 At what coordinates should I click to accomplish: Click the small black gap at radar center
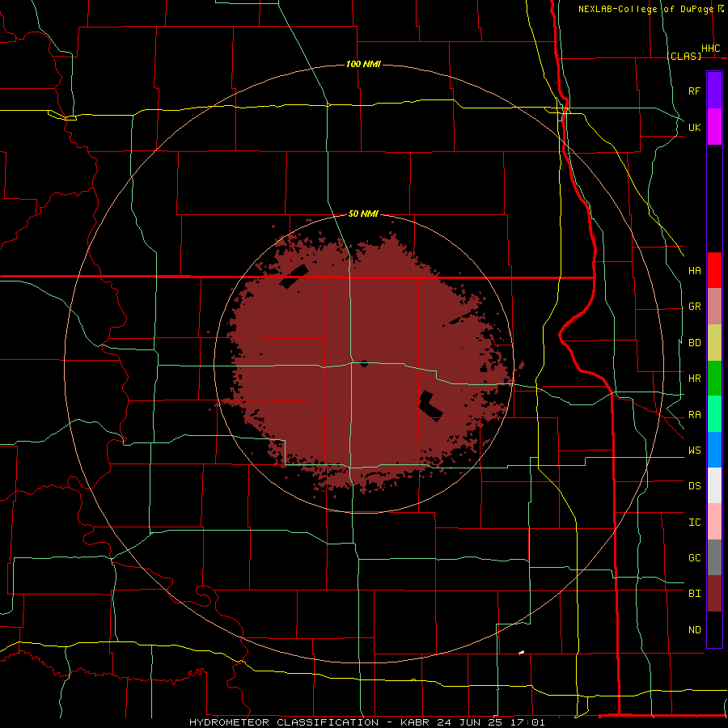tap(365, 363)
